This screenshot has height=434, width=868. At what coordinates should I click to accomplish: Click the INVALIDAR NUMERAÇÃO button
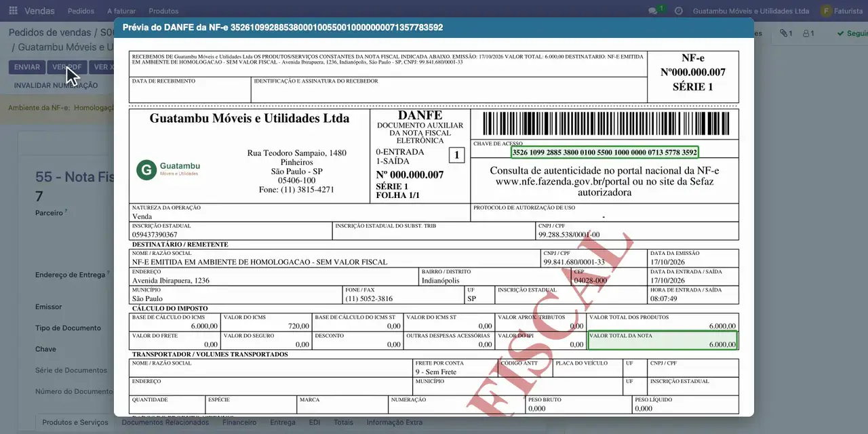point(56,85)
